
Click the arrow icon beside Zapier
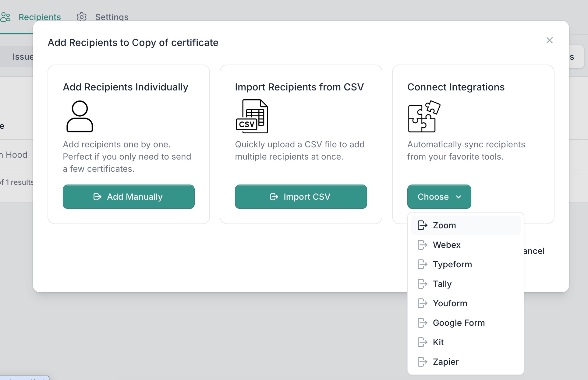pos(422,362)
